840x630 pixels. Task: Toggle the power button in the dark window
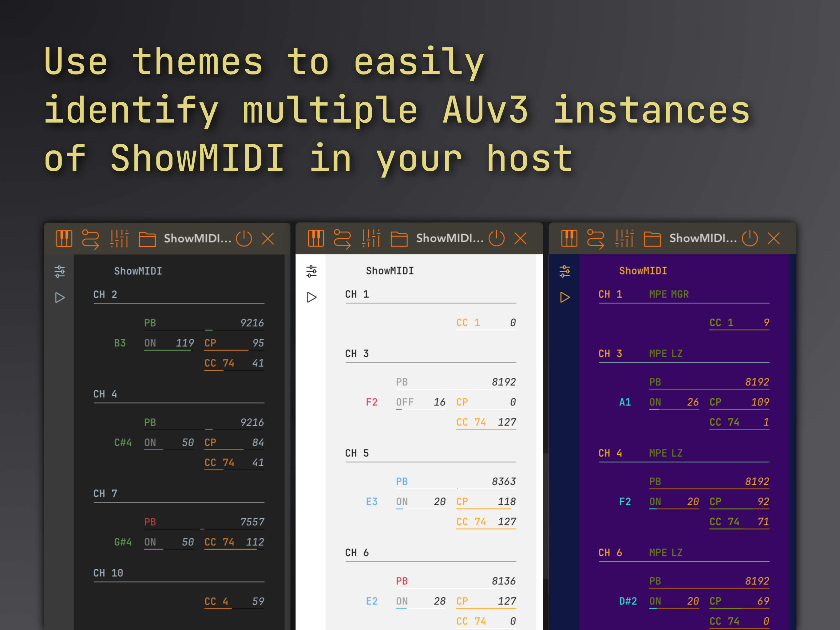244,239
